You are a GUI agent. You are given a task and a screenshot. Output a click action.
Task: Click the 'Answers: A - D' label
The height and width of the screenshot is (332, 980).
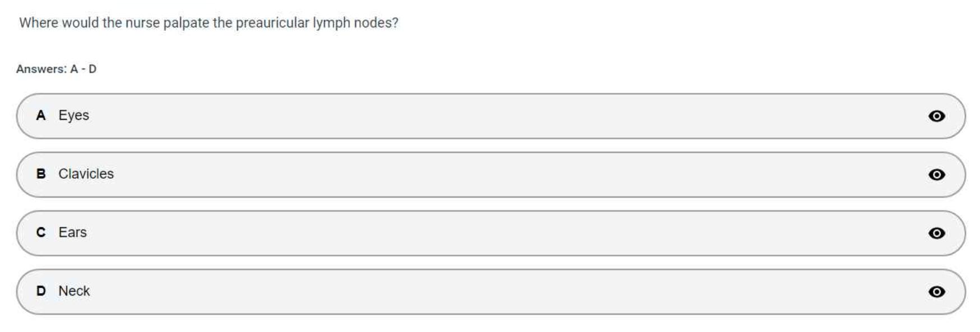click(x=56, y=69)
